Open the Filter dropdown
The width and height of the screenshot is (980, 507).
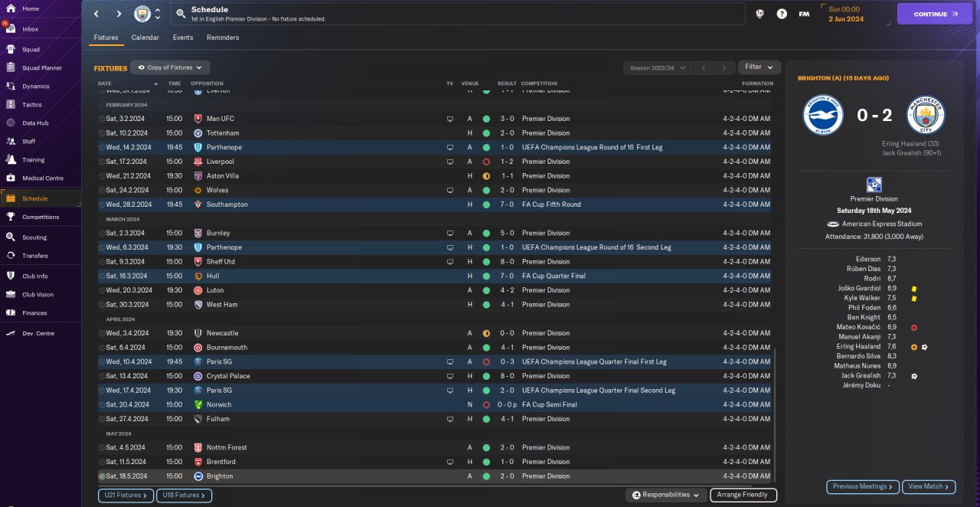point(759,67)
